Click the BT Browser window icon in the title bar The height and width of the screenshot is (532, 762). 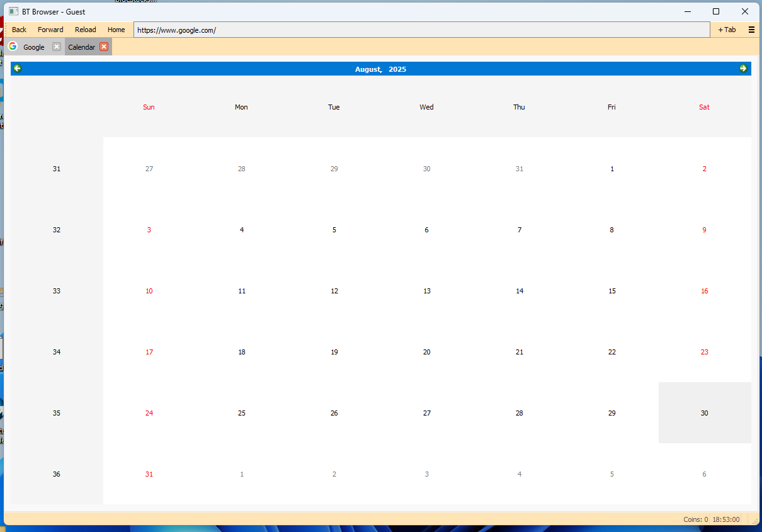(13, 11)
